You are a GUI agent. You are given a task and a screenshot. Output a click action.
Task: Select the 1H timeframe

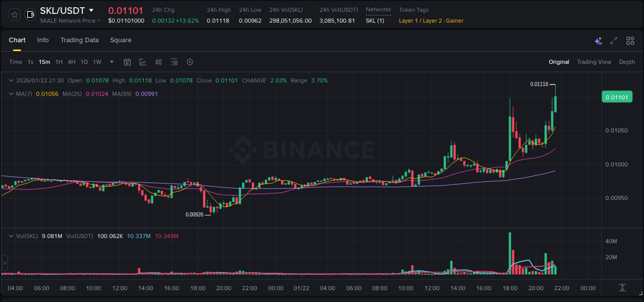[58, 62]
